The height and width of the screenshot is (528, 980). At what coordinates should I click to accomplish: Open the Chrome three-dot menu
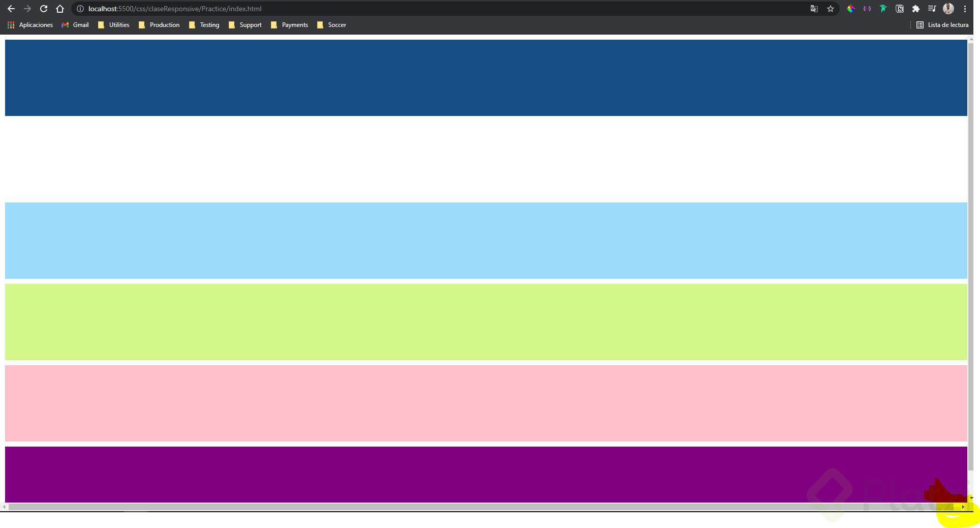point(965,9)
